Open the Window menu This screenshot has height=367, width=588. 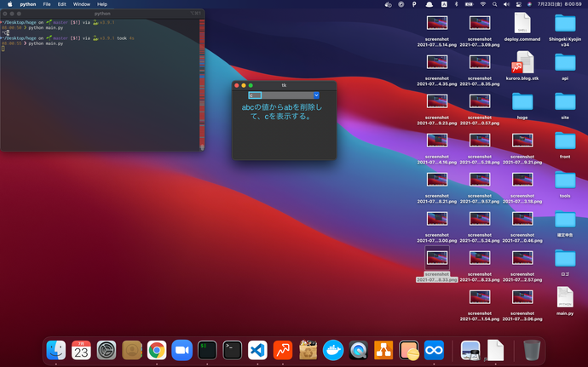click(x=81, y=4)
